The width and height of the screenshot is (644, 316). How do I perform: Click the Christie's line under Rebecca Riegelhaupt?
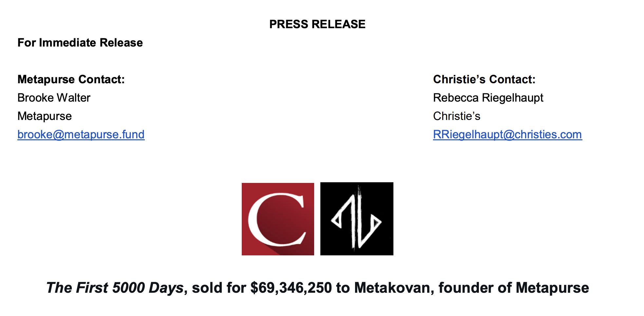[x=457, y=116]
